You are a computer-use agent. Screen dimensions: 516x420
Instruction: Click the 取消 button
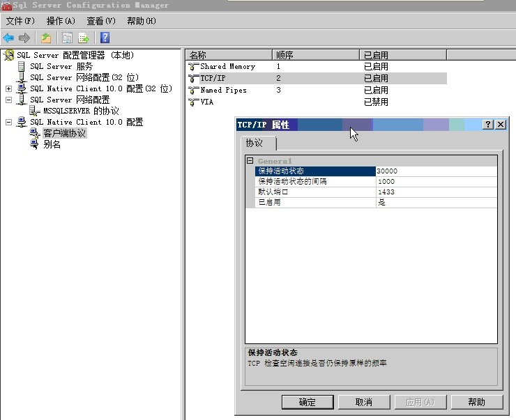click(364, 402)
